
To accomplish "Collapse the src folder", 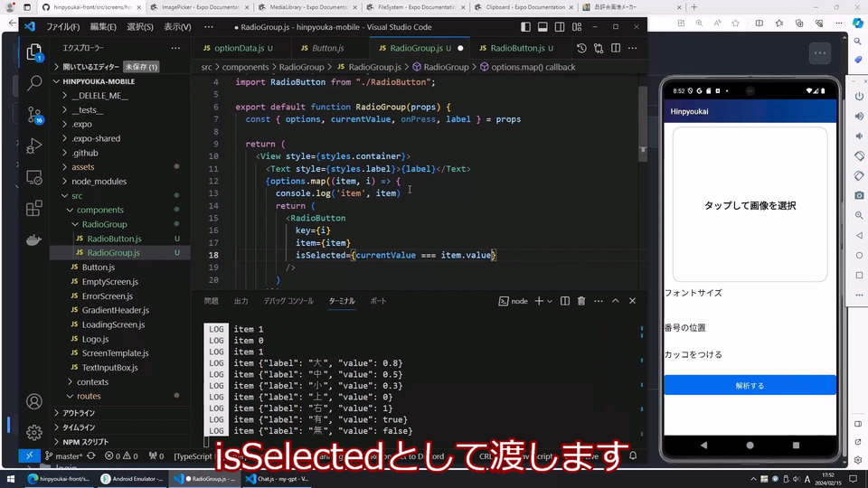I will (x=77, y=195).
